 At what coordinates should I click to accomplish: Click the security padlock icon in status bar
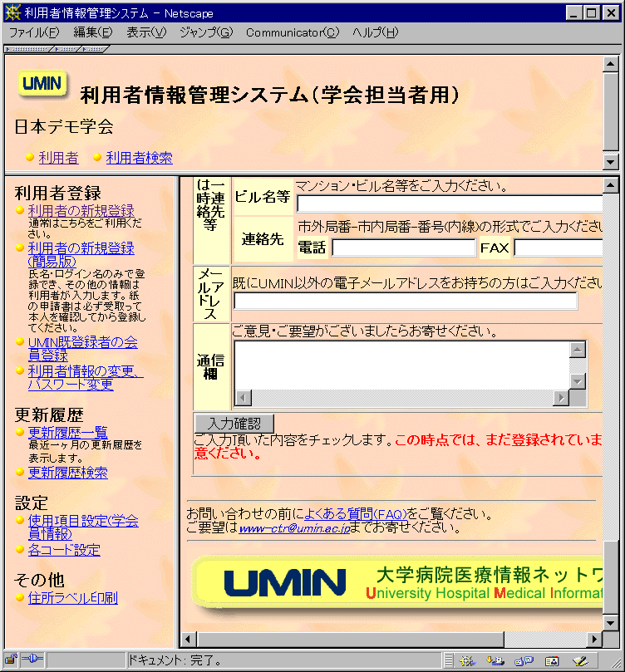(11, 660)
